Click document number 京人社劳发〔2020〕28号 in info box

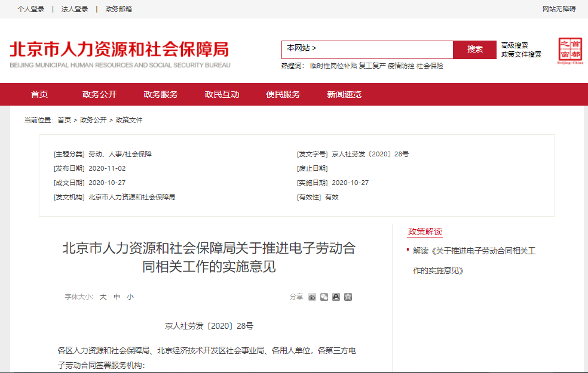370,154
